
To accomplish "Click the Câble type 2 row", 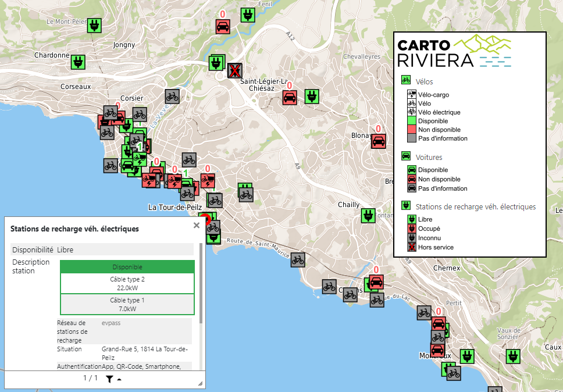I will (127, 284).
